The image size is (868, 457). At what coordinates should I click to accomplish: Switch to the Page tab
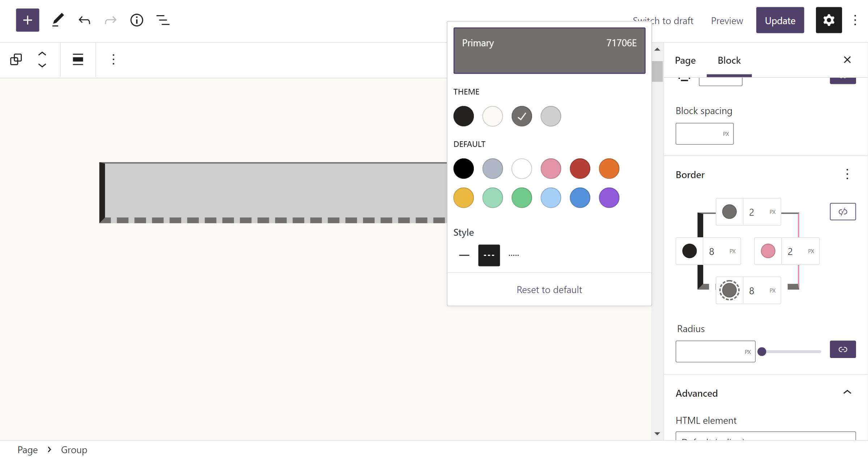(x=685, y=60)
